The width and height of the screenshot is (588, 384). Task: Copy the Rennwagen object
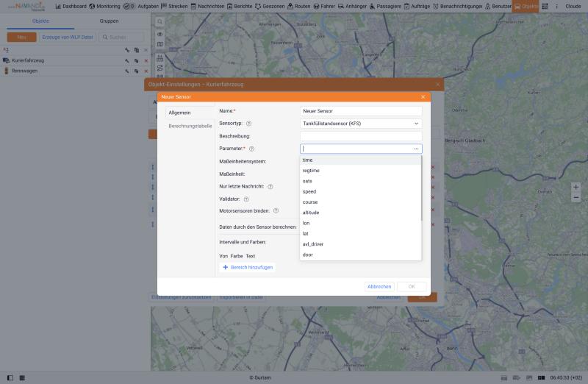137,71
